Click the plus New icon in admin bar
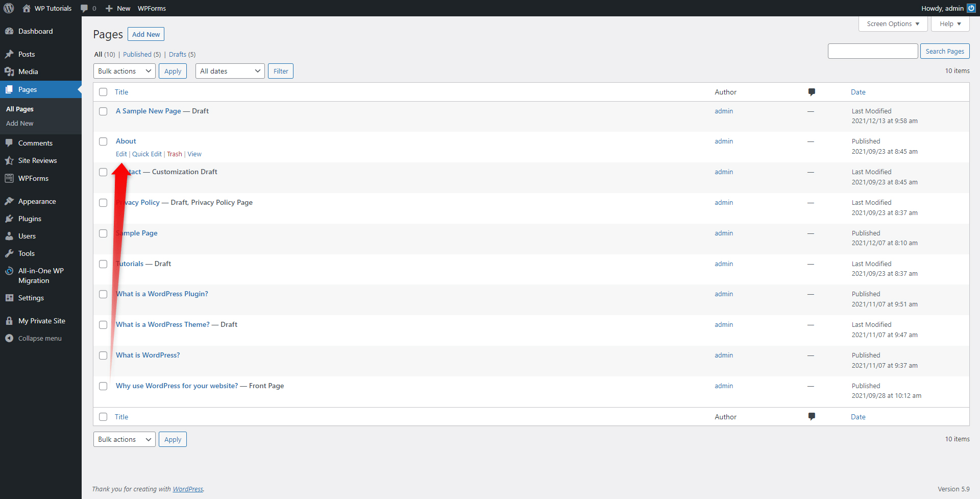 tap(109, 8)
